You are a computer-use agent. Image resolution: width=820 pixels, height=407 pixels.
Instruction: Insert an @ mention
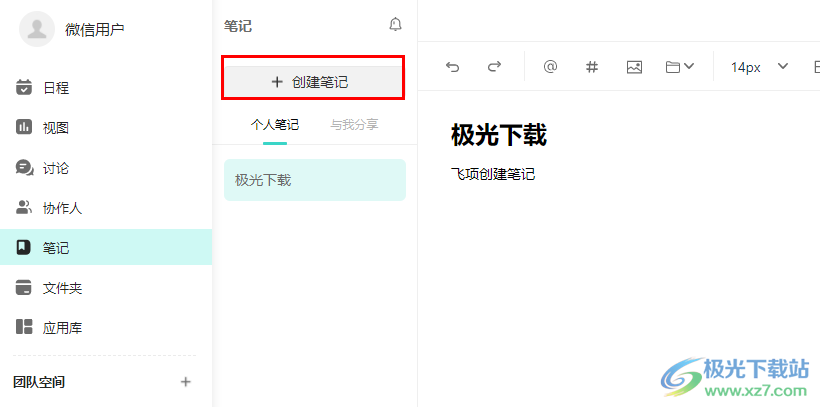550,67
